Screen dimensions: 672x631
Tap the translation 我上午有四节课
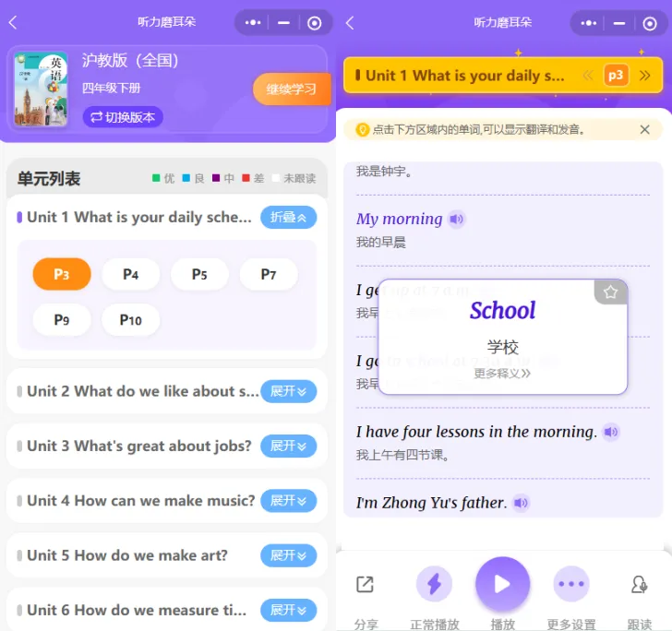pos(402,455)
